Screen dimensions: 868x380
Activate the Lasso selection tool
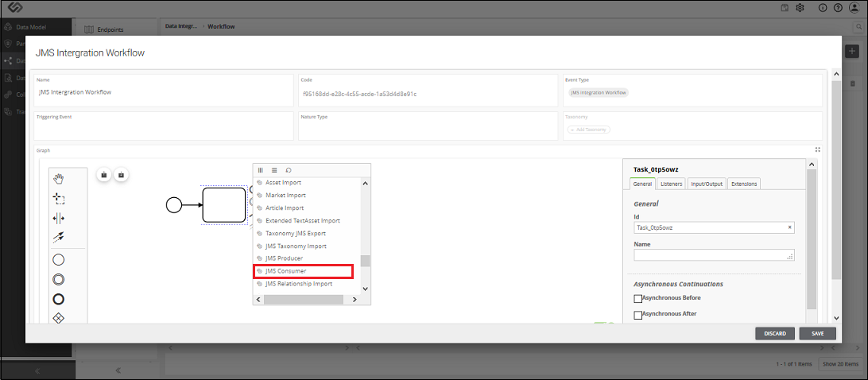58,198
